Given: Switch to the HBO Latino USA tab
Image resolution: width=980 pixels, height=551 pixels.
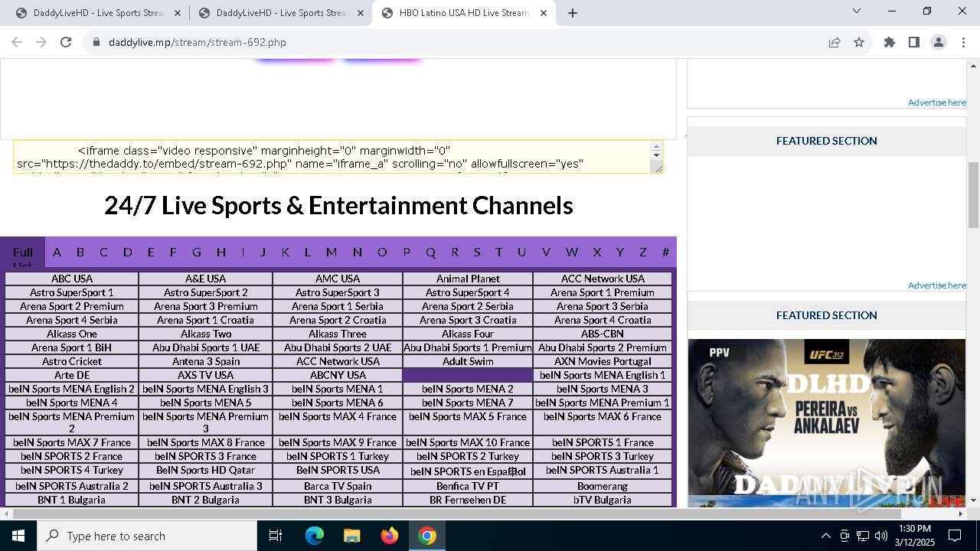Looking at the screenshot, I should coord(463,13).
